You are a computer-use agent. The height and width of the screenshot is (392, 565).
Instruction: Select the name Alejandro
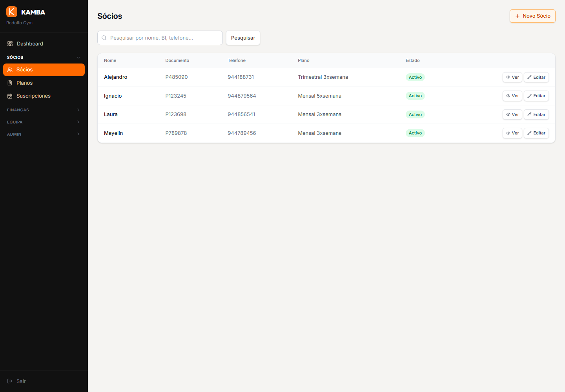point(116,77)
